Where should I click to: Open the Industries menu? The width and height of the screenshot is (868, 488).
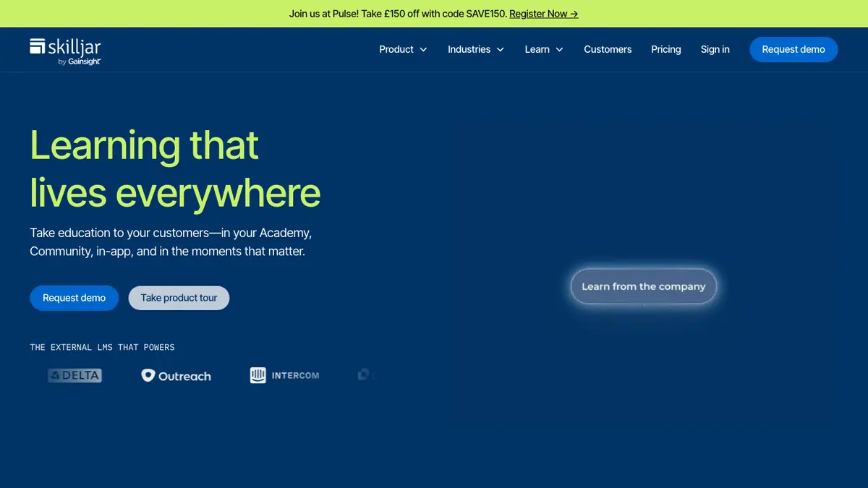[x=476, y=49]
